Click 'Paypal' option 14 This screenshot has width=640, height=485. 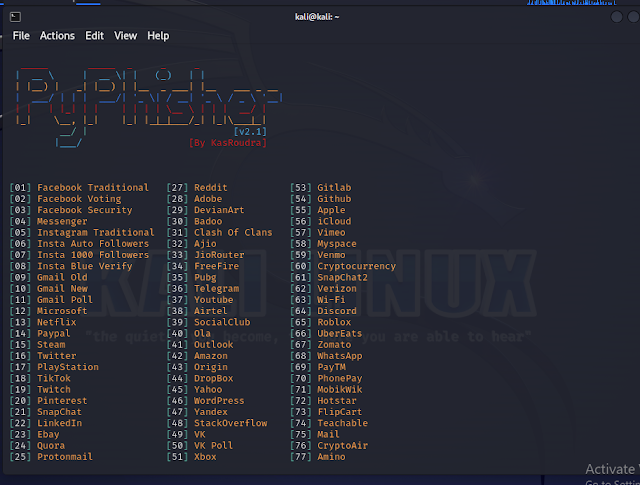(53, 334)
